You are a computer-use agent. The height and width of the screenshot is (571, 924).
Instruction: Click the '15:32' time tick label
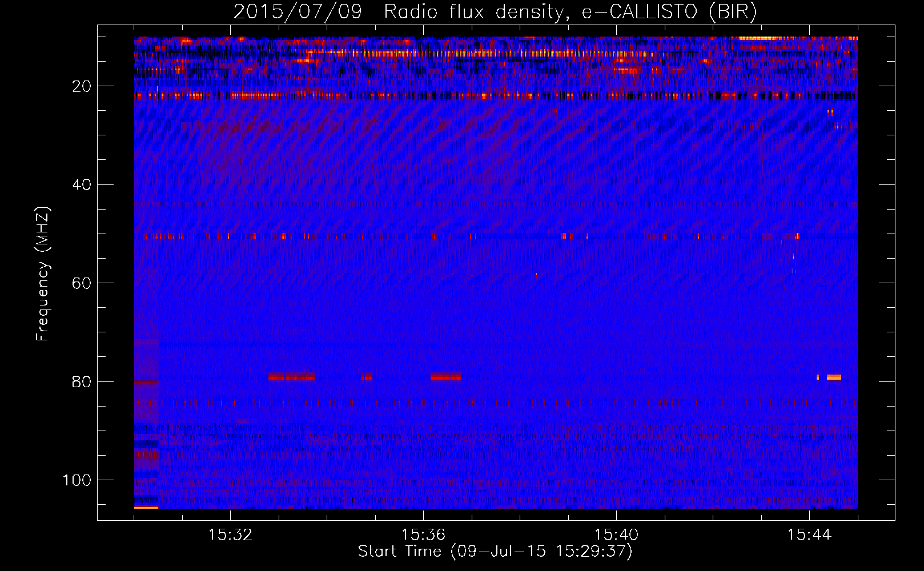(230, 535)
